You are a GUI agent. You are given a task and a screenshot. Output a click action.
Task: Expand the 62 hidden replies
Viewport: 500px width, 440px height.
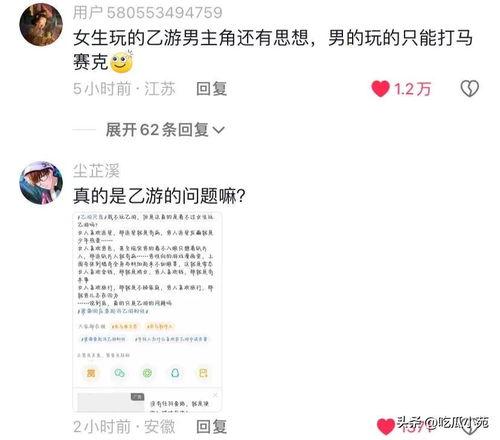coord(165,130)
